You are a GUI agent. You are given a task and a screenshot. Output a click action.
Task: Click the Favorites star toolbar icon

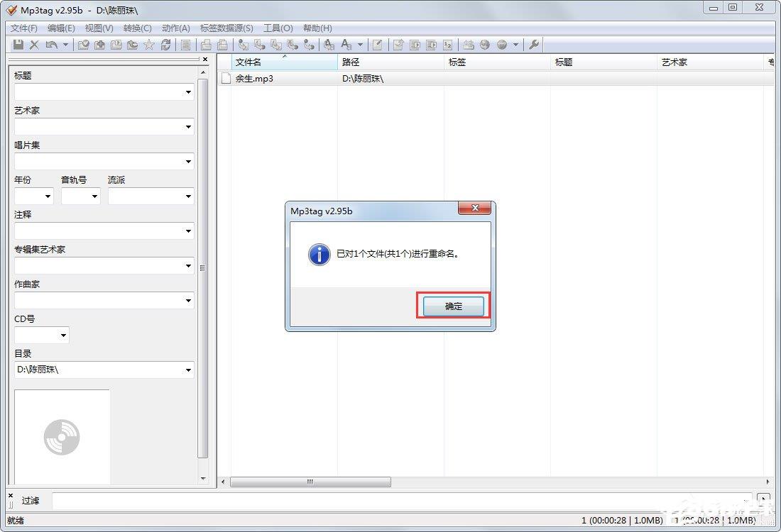click(x=149, y=45)
